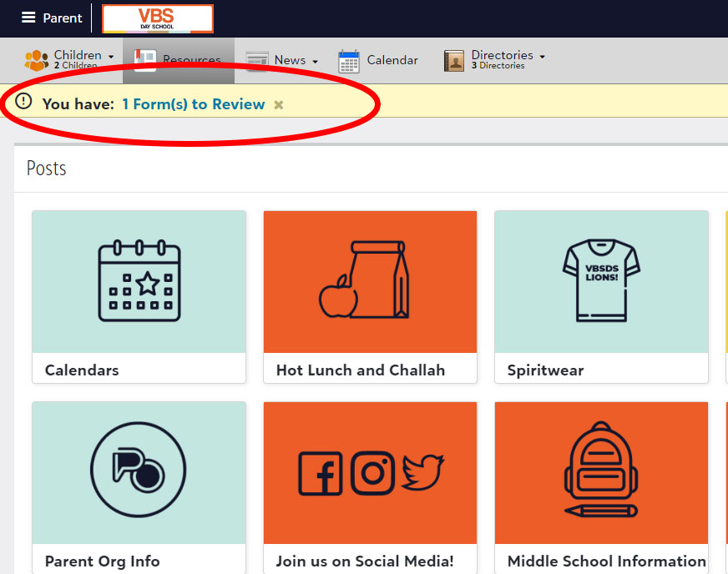Click the Resources book icon
This screenshot has height=574, width=728.
tap(145, 60)
